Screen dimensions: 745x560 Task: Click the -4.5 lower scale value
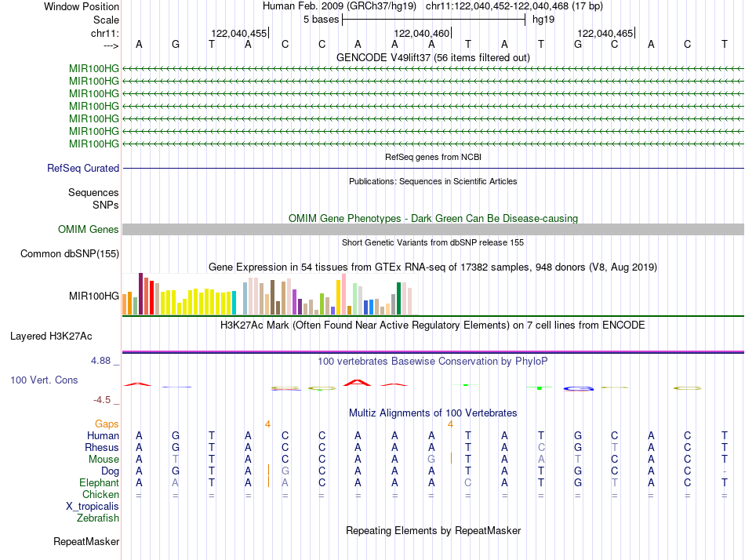click(102, 400)
